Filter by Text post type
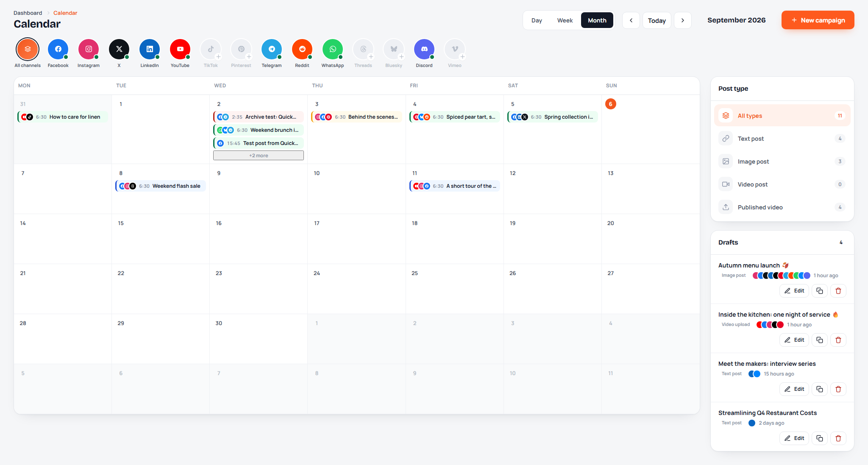The image size is (868, 465). click(x=782, y=139)
